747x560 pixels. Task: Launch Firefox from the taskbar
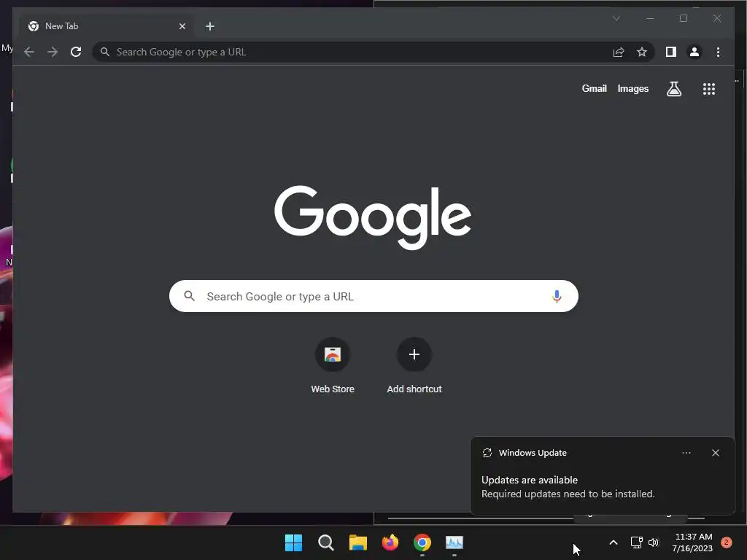390,542
